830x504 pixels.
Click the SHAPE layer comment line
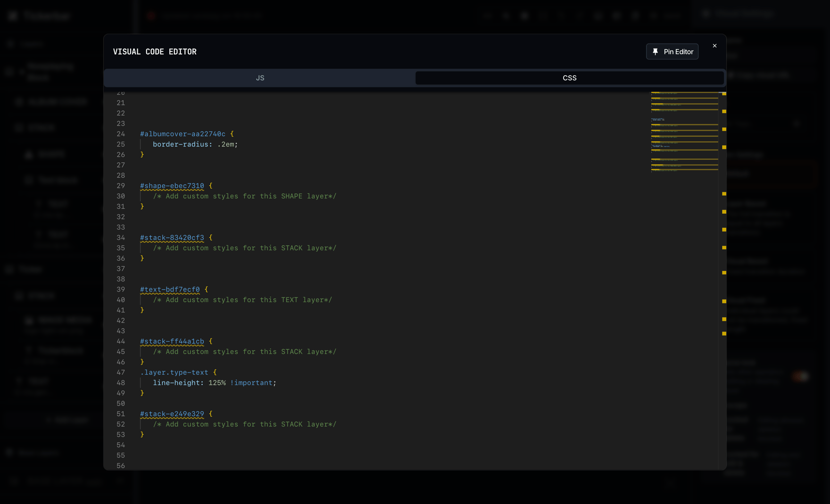pos(245,196)
